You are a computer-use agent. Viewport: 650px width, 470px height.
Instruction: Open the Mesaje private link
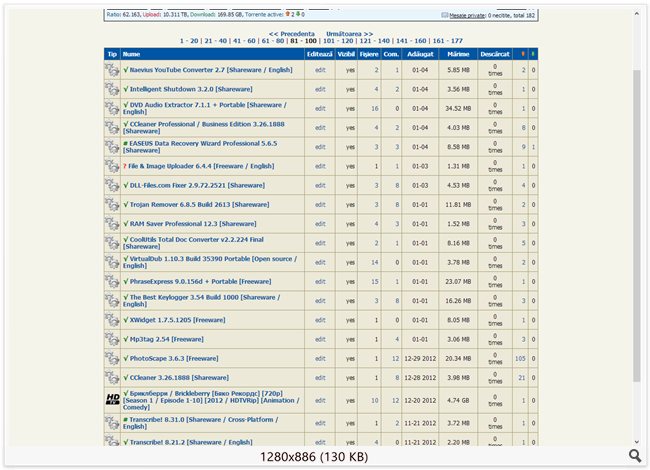467,15
